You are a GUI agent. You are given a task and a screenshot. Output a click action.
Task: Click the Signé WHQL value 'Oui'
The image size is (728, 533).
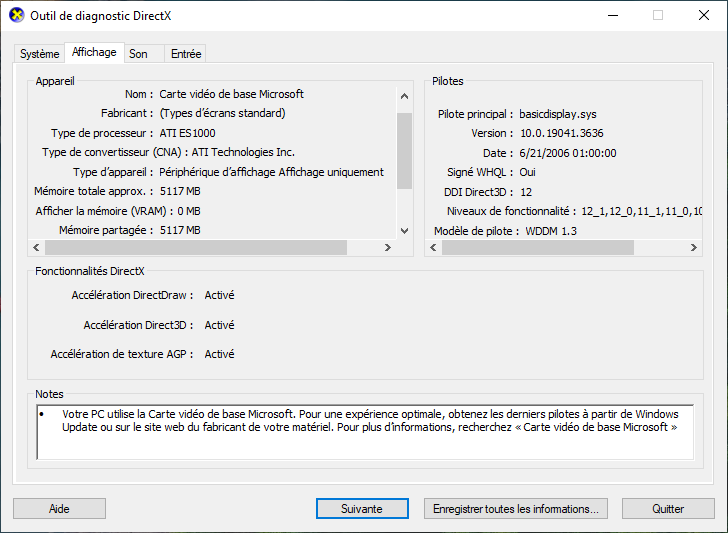(527, 172)
